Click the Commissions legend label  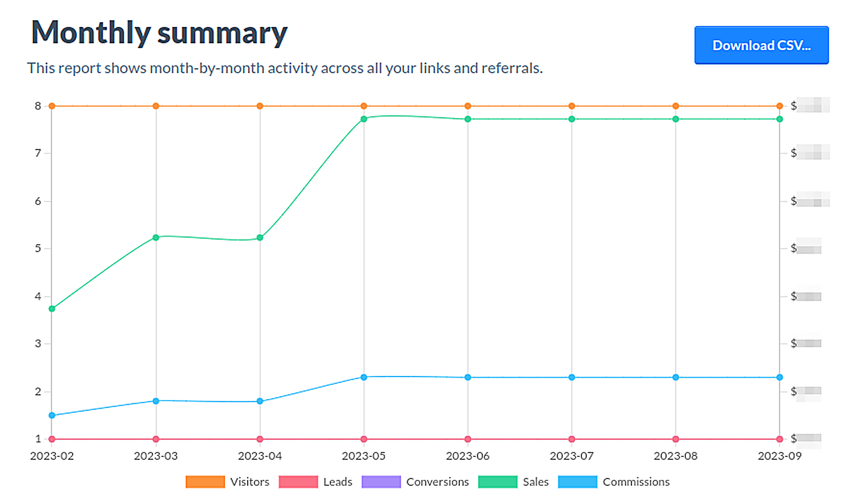pyautogui.click(x=636, y=482)
